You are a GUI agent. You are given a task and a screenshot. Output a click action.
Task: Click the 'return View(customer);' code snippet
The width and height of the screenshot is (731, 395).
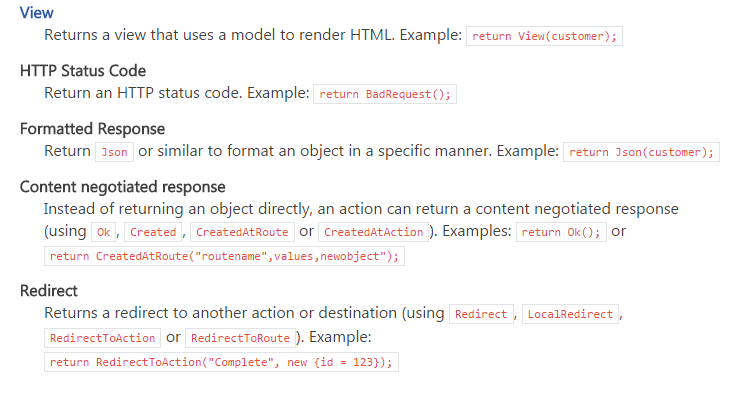pos(544,36)
